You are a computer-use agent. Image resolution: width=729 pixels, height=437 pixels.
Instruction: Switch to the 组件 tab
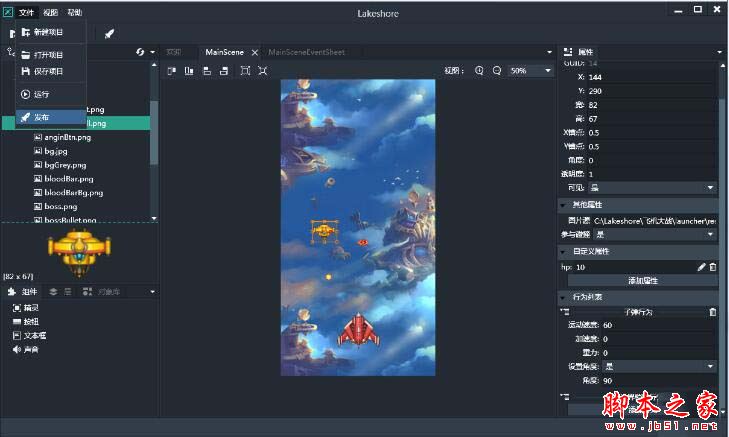point(22,292)
